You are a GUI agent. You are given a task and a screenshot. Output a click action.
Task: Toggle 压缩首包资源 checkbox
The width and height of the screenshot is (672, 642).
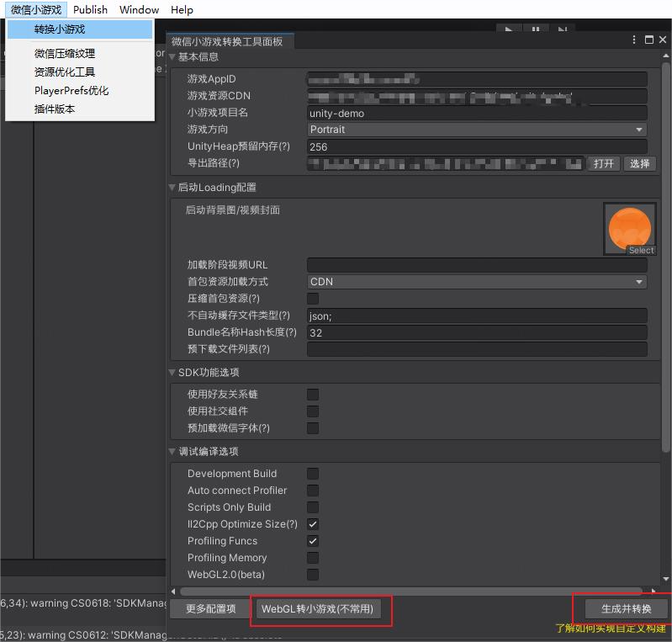point(313,299)
